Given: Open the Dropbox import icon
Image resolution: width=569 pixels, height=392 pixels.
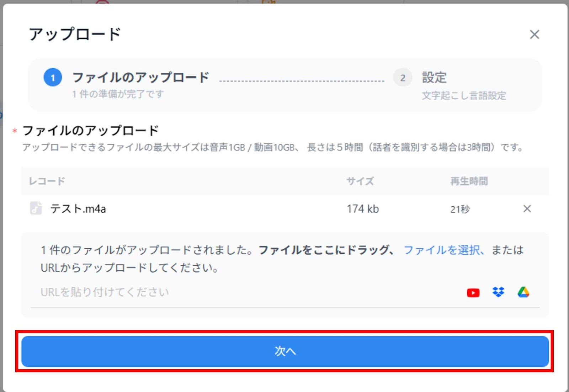Looking at the screenshot, I should 499,292.
